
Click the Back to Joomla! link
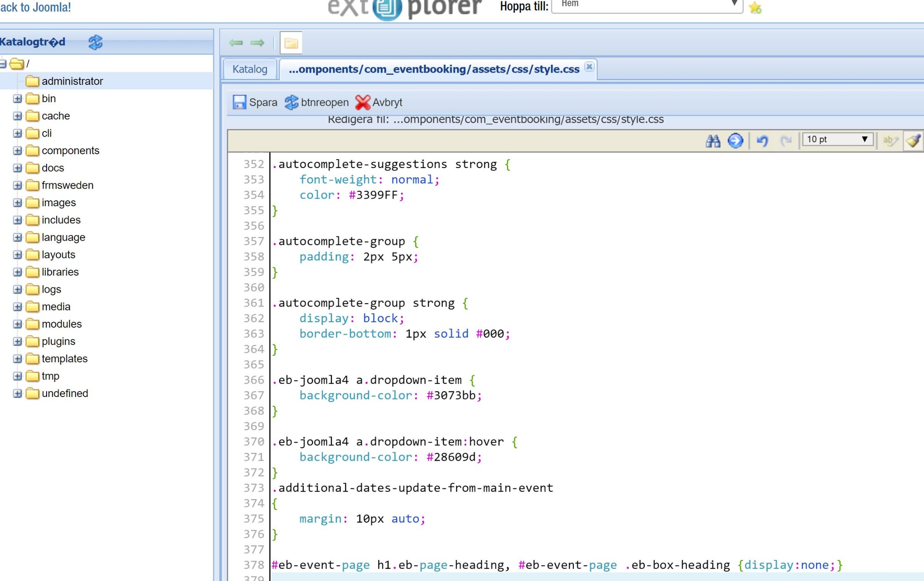tap(35, 7)
